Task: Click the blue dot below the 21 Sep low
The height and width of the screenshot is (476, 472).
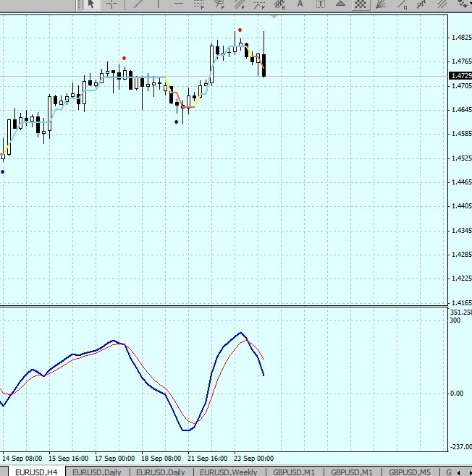Action: (x=177, y=122)
